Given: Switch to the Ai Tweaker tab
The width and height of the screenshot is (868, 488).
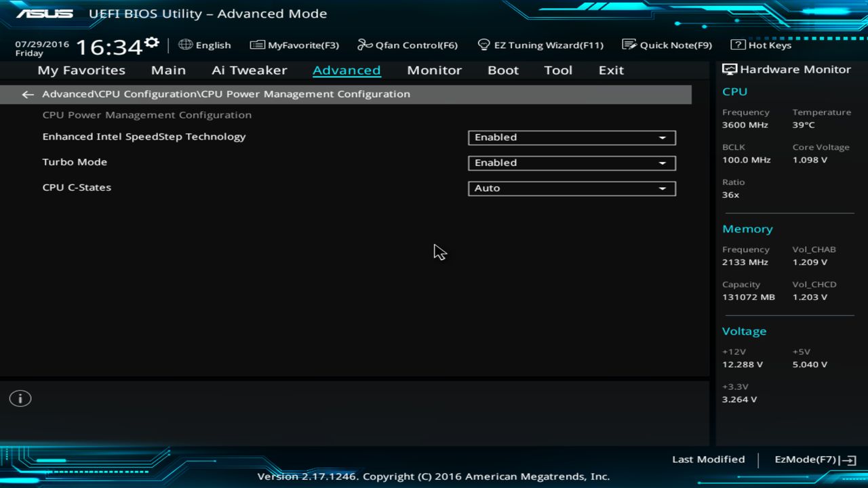Looking at the screenshot, I should tap(249, 70).
